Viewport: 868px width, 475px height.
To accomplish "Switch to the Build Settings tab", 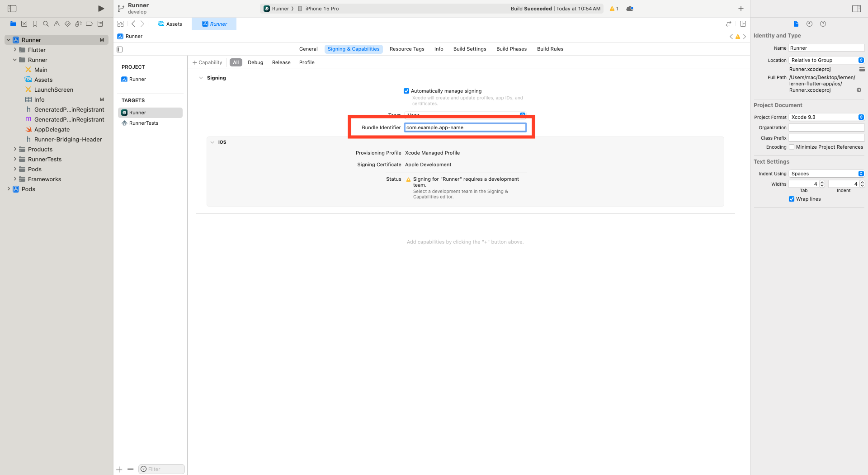I will click(470, 49).
